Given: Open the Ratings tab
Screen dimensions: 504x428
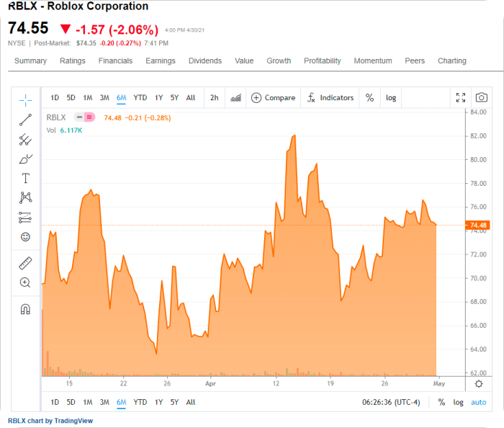Looking at the screenshot, I should [72, 61].
